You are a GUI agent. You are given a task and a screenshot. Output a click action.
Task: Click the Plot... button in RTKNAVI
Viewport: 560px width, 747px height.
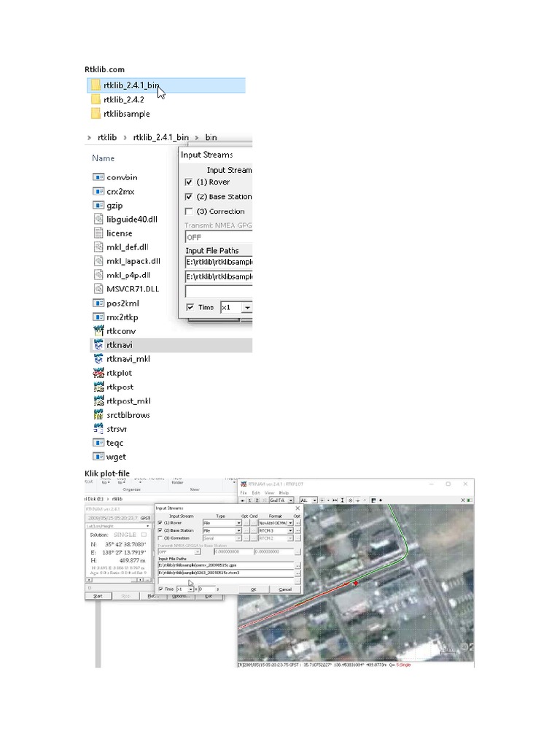point(153,596)
